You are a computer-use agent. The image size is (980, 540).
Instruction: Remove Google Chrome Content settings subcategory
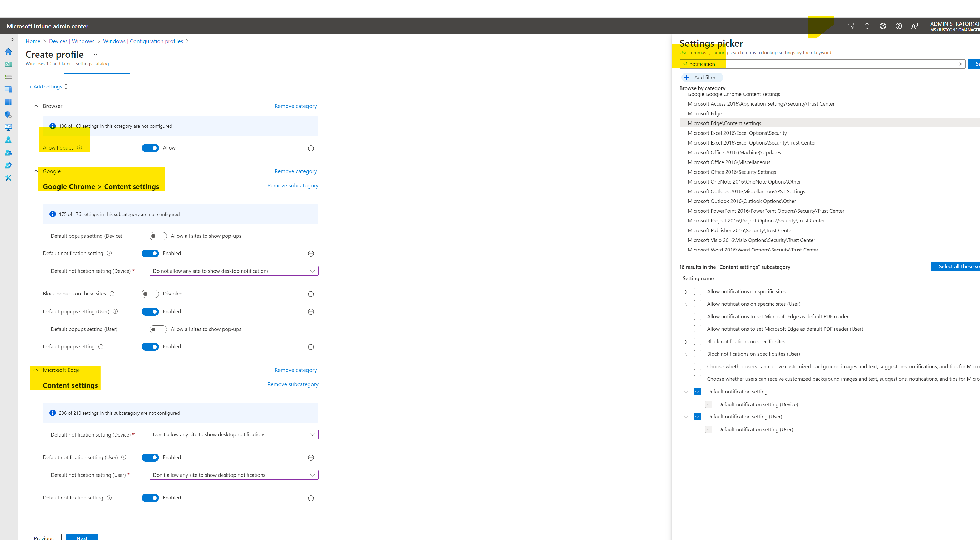point(293,185)
